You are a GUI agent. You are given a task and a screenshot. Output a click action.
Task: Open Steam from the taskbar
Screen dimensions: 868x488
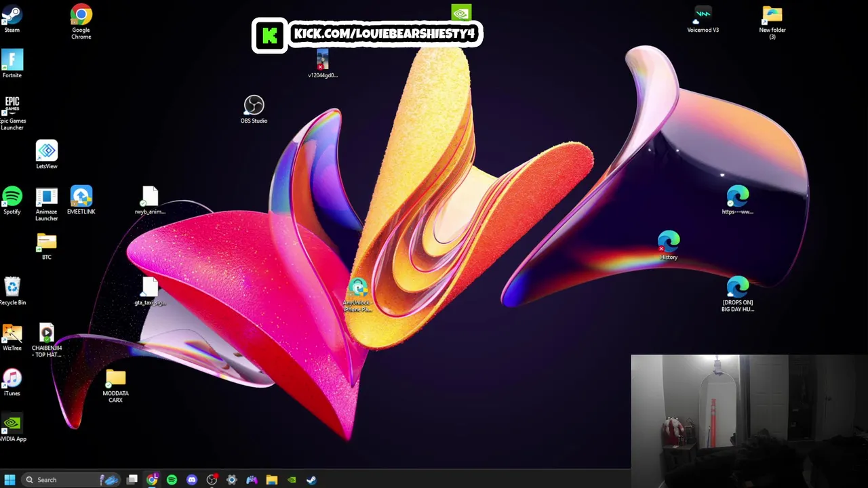(311, 480)
